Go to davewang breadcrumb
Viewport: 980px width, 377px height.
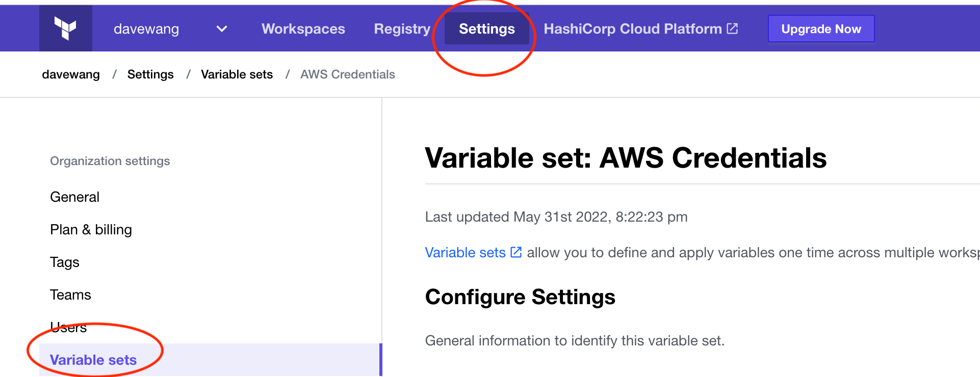(71, 74)
